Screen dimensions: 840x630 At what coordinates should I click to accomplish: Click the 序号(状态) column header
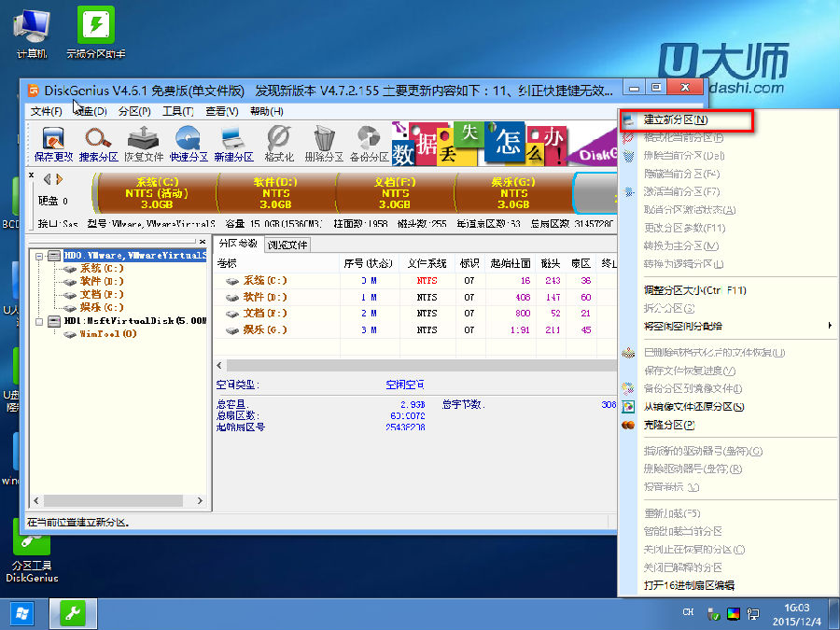tap(369, 263)
